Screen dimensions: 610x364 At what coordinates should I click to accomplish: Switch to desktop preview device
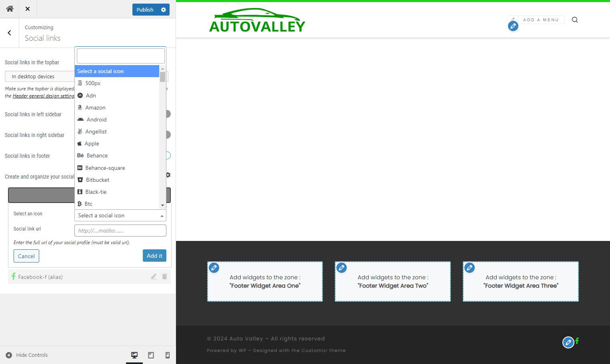pyautogui.click(x=134, y=355)
